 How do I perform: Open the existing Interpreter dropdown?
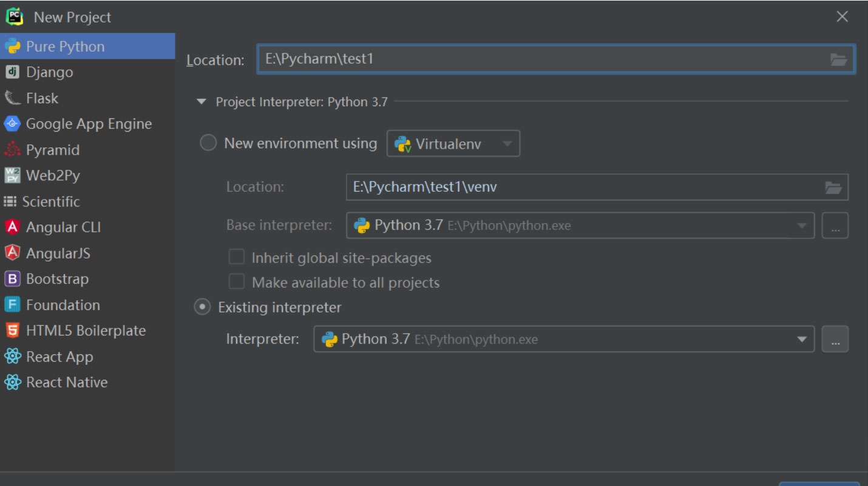(564, 339)
